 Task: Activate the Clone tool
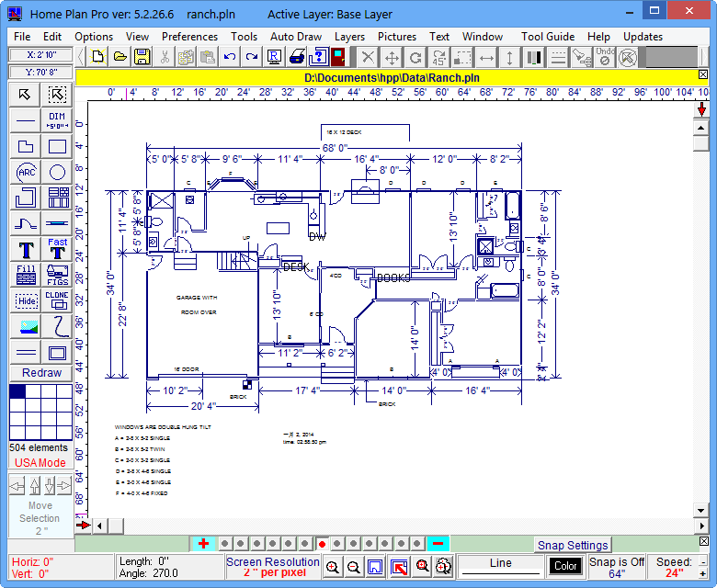pos(57,300)
